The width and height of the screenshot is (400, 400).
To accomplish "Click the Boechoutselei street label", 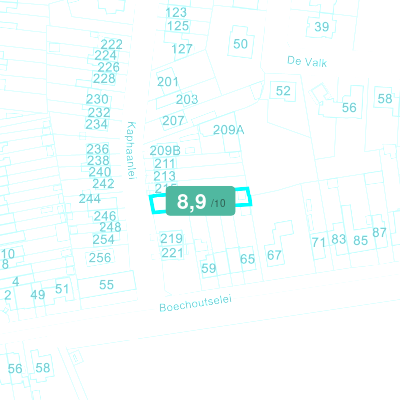I will pos(195,304).
